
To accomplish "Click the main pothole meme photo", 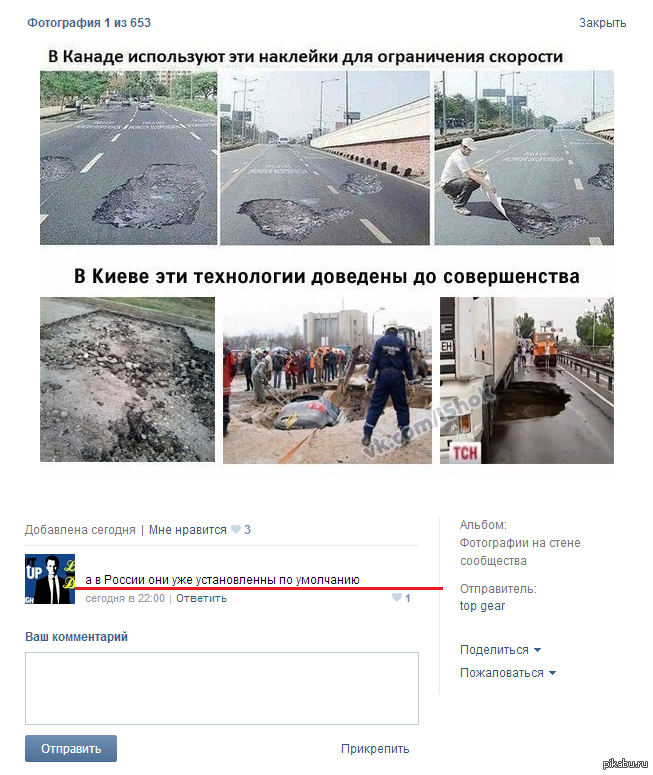I will [327, 256].
